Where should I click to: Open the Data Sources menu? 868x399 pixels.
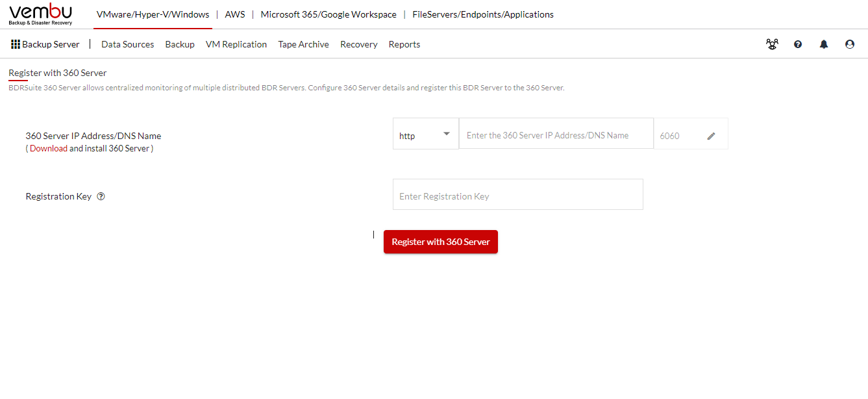[128, 44]
